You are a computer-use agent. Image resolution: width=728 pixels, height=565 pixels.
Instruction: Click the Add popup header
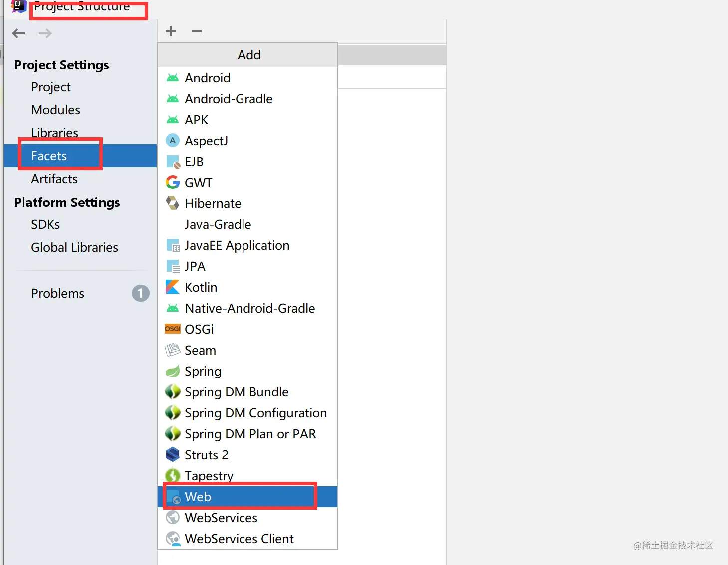[247, 55]
